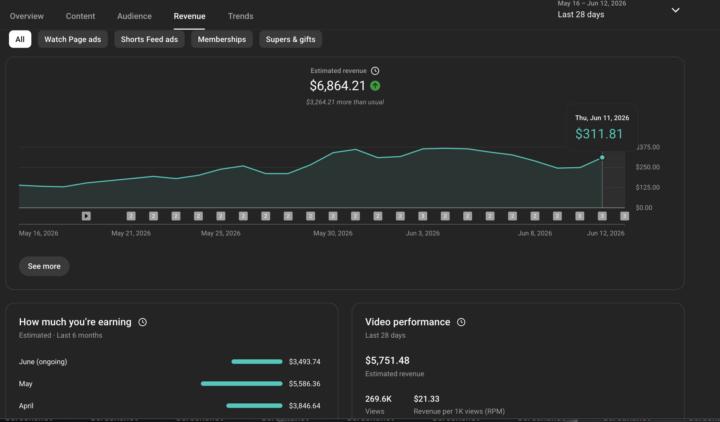
Task: Open the play-icon video marker below the chart
Action: [x=86, y=216]
